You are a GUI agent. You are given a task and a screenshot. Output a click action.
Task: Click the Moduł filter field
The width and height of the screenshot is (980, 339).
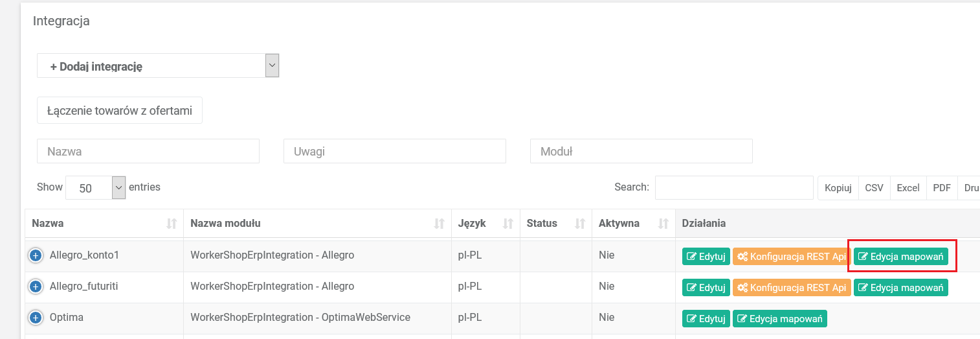(641, 152)
